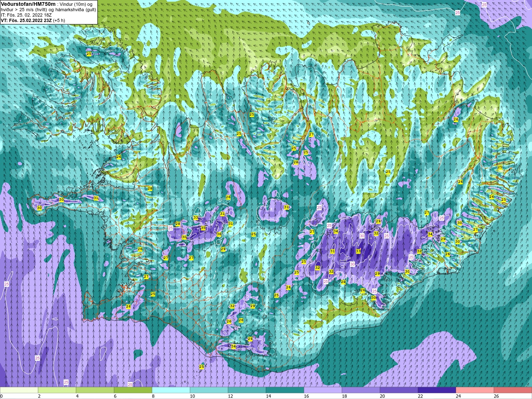Click the salmon above-26 legend swatch
Viewport: 532px width, 399px height.
click(513, 390)
